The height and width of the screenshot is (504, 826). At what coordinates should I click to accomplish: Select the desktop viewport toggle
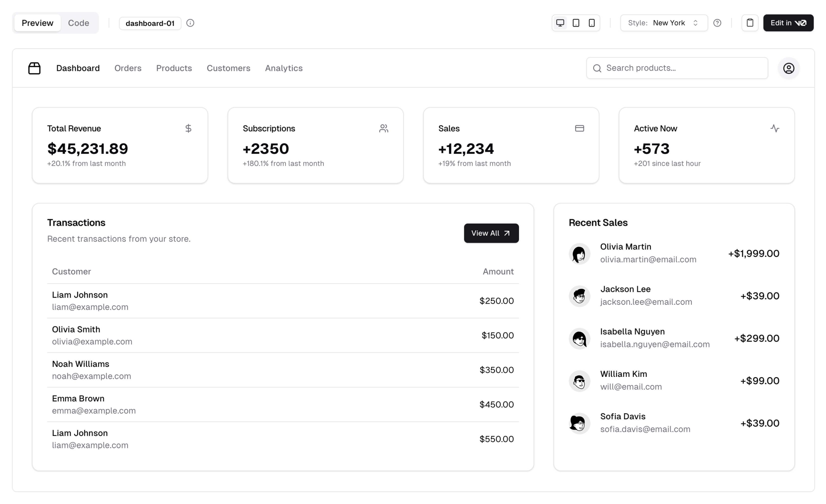pyautogui.click(x=560, y=23)
